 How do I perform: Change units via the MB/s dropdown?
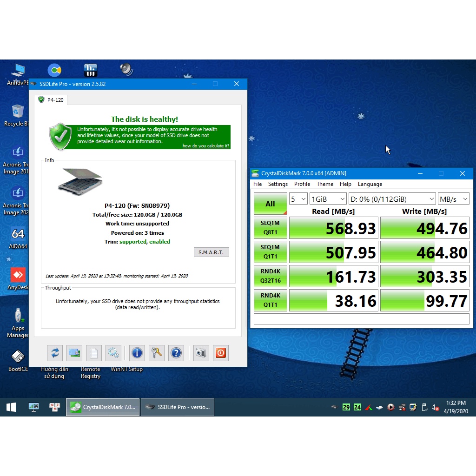(x=453, y=198)
